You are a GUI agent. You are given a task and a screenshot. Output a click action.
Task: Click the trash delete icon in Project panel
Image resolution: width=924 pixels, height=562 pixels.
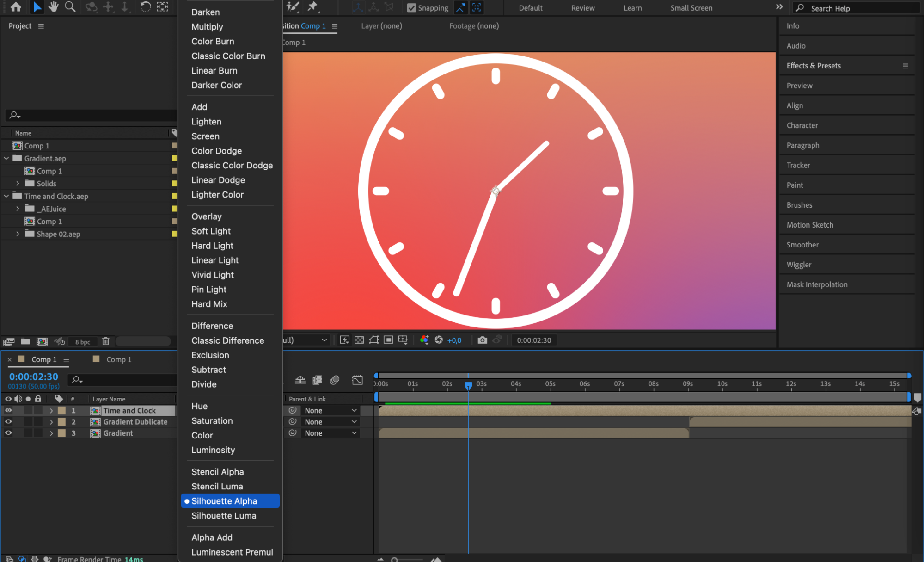point(105,341)
